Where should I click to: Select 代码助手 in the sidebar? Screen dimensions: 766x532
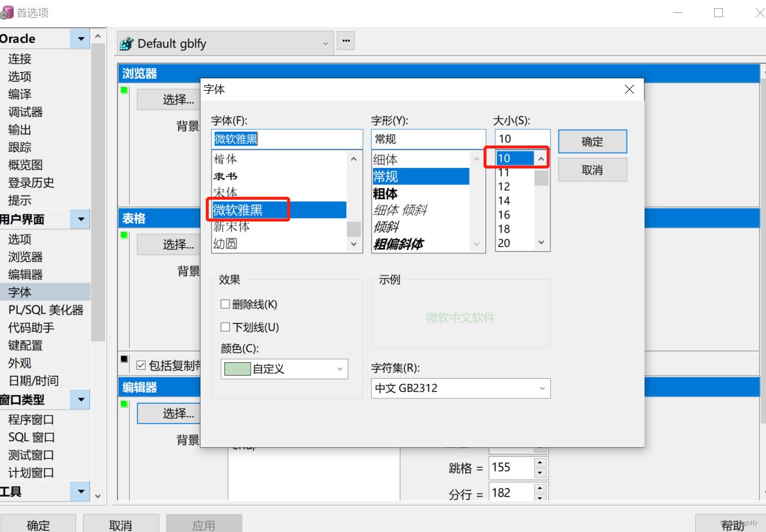point(31,328)
